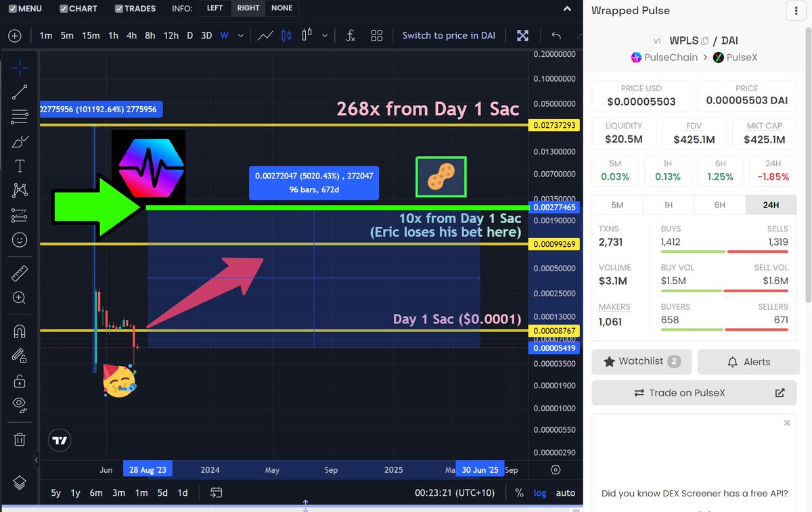Toggle magnet mode for drawings
The height and width of the screenshot is (512, 812).
(x=20, y=331)
